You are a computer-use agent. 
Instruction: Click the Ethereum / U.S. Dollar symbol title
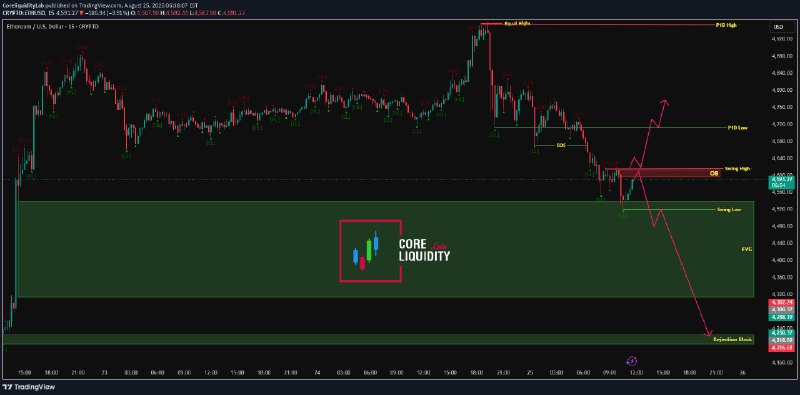(53, 26)
